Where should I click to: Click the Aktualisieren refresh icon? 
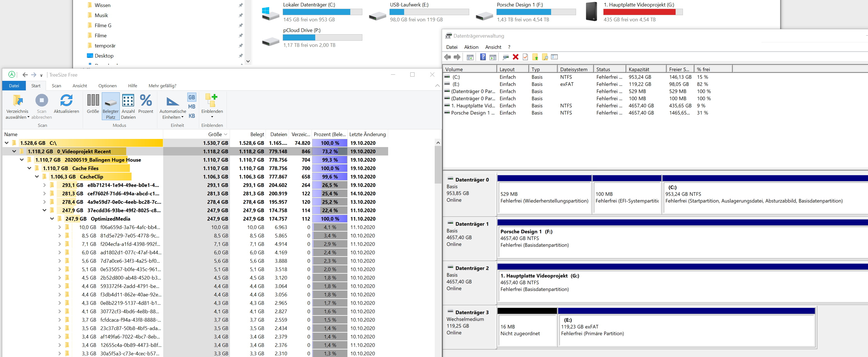66,101
